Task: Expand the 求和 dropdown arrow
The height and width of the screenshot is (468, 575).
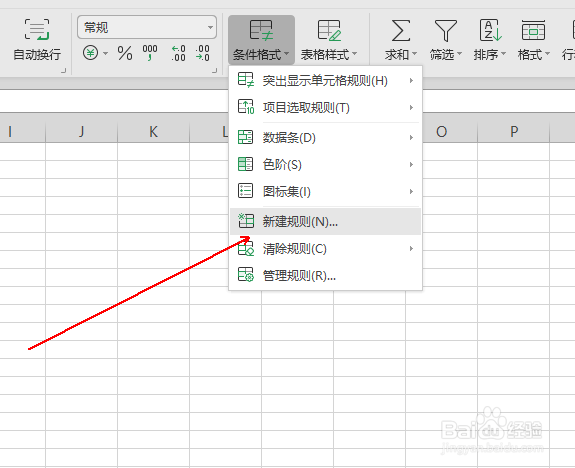Action: [414, 54]
